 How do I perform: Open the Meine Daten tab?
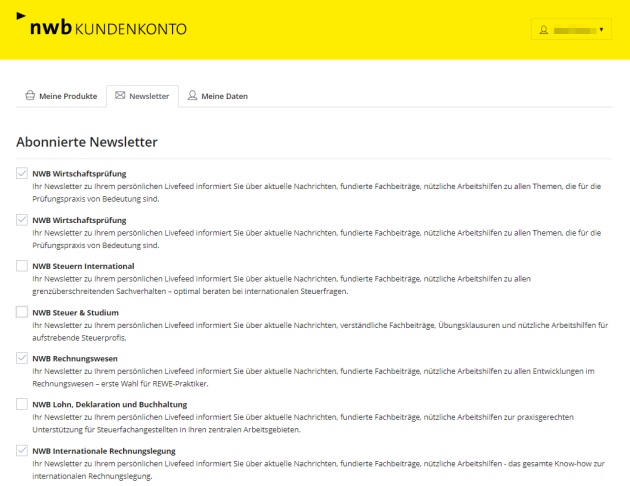click(224, 96)
